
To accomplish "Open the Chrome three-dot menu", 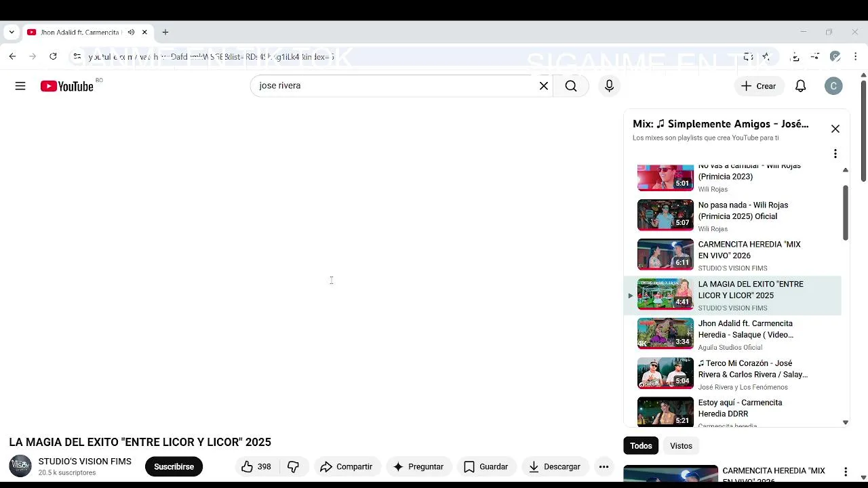I will coord(854,57).
